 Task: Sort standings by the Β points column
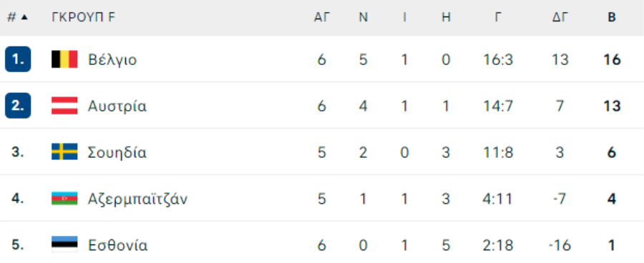[x=612, y=17]
